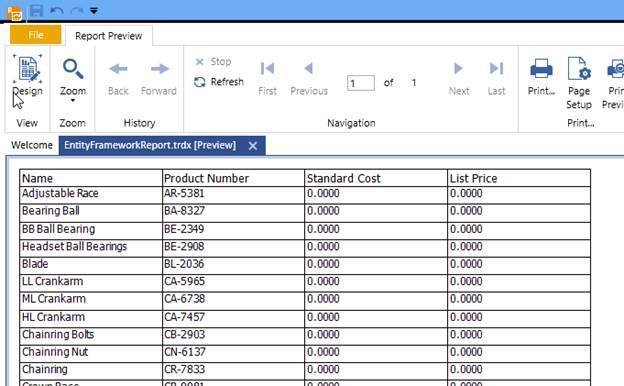Jump to Last page
Viewport: 624px width, 386px height.
496,79
